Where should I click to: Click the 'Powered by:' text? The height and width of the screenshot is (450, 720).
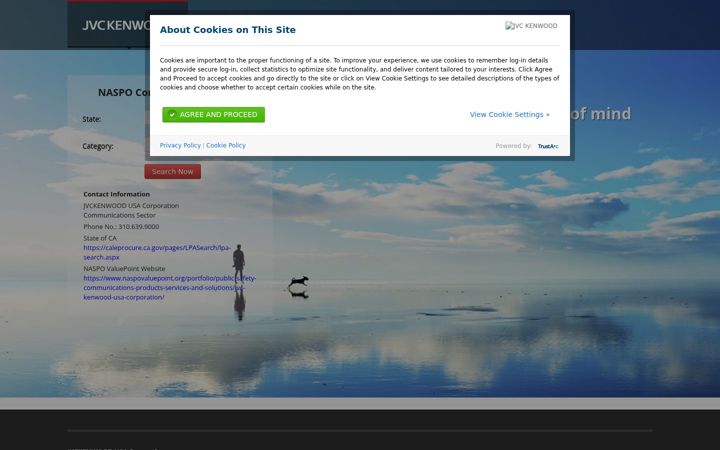point(513,146)
